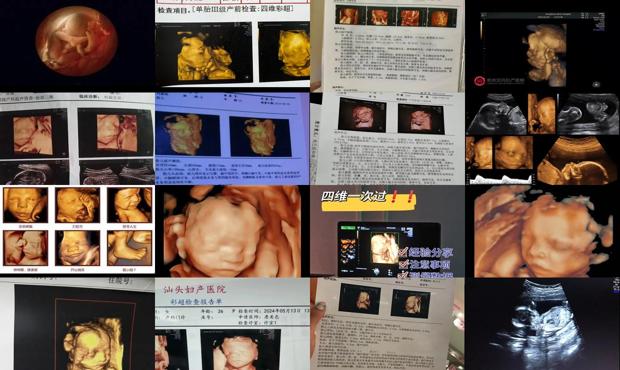Tick the partially hidden third checkbox below 注意事项

tap(403, 274)
